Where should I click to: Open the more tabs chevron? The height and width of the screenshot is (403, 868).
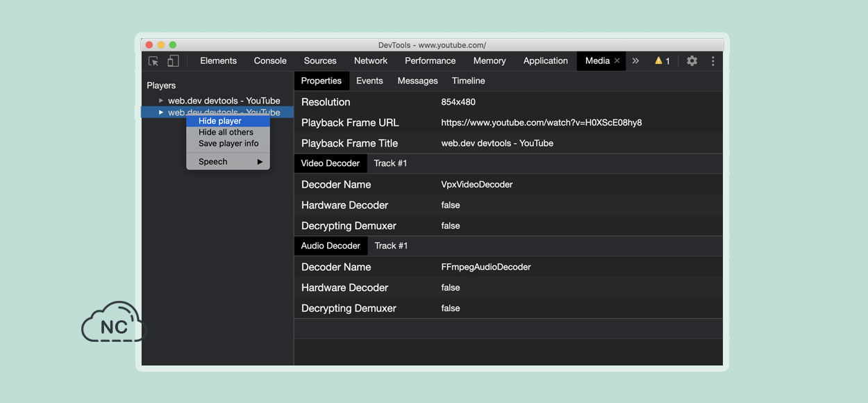pos(635,61)
